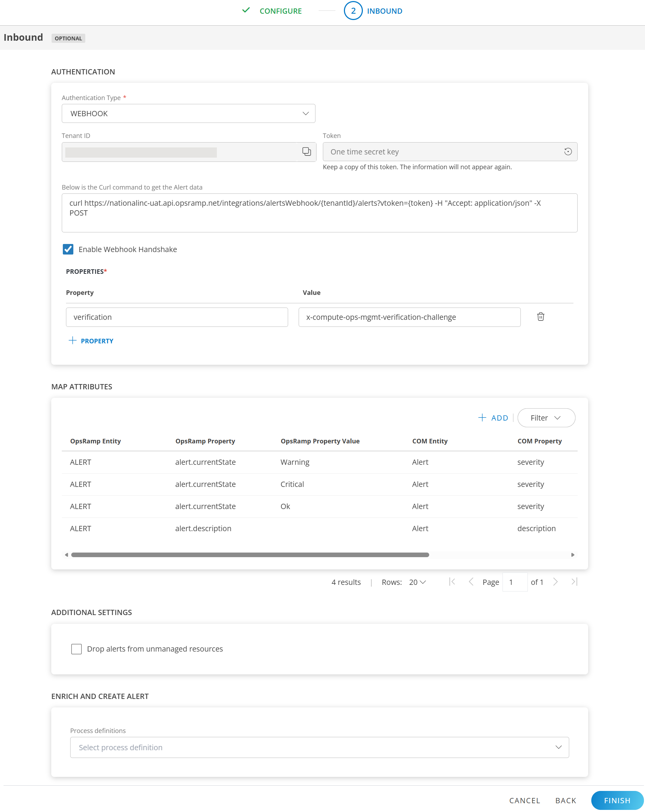Uncheck Enable Webhook Handshake

68,249
